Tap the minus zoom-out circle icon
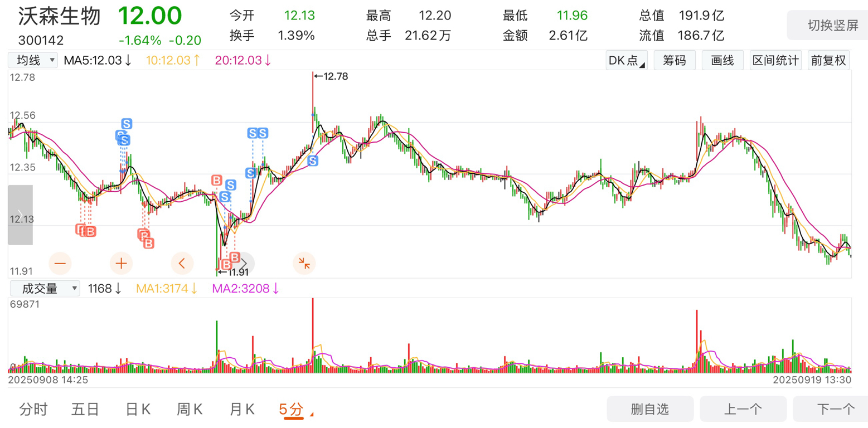The width and height of the screenshot is (868, 428). click(60, 263)
